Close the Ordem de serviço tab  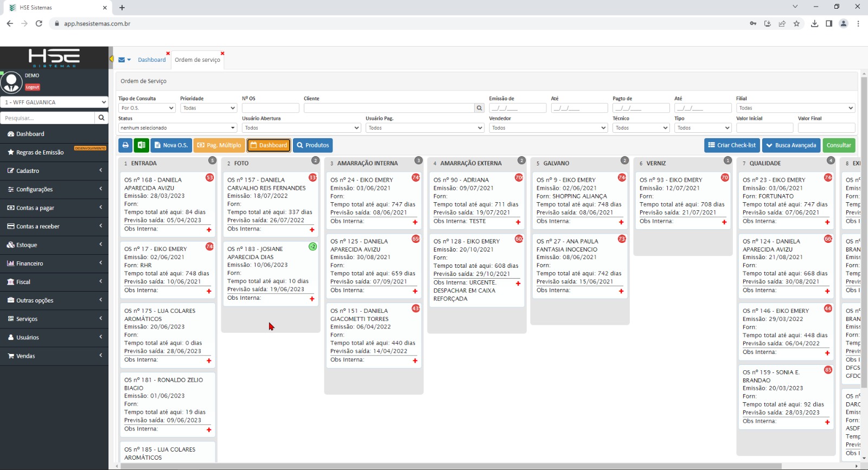coord(222,54)
